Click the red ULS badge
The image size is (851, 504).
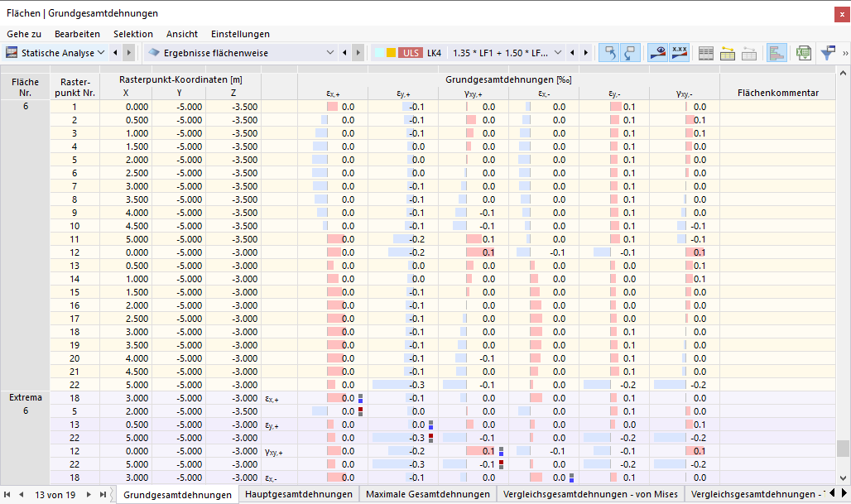pos(411,53)
